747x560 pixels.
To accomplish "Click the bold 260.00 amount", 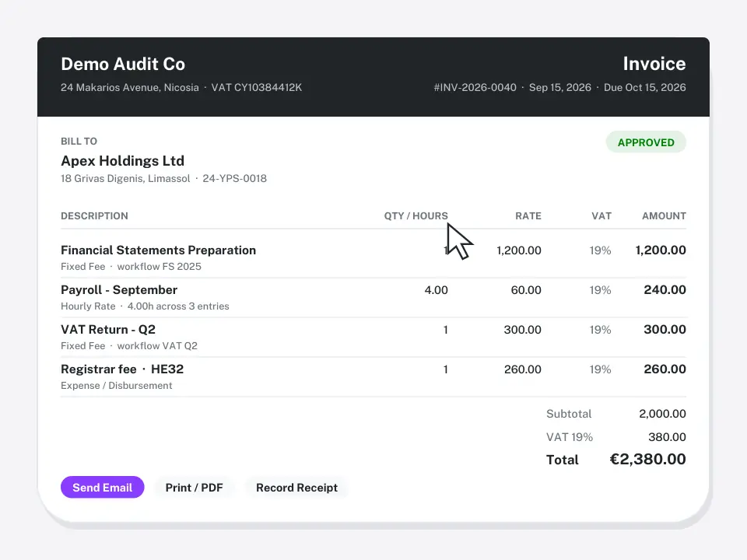I will (665, 369).
